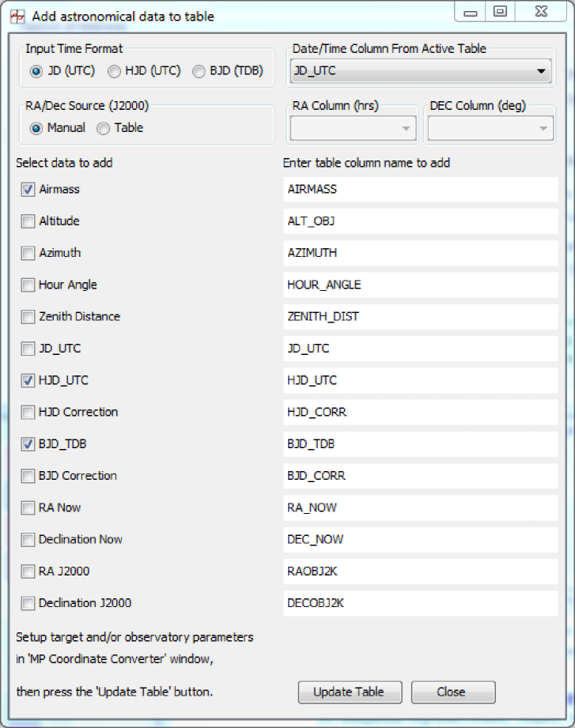Select HJD (UTC) input time format
The height and width of the screenshot is (728, 575).
[x=115, y=71]
